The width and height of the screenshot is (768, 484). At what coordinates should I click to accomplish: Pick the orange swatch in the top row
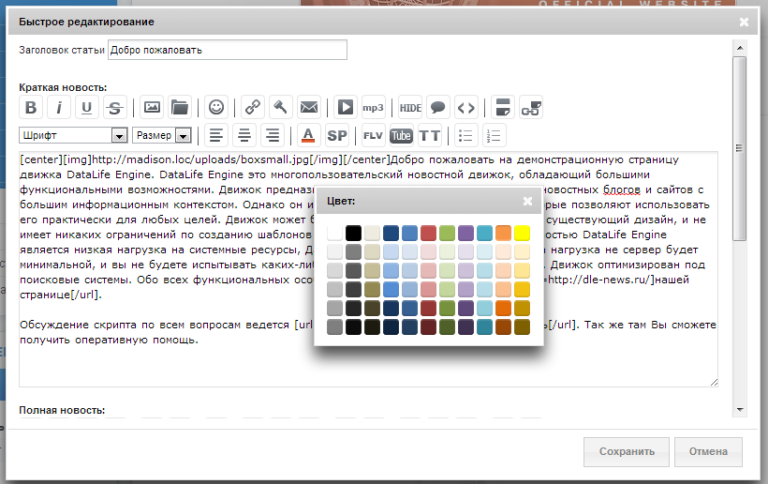[x=504, y=233]
